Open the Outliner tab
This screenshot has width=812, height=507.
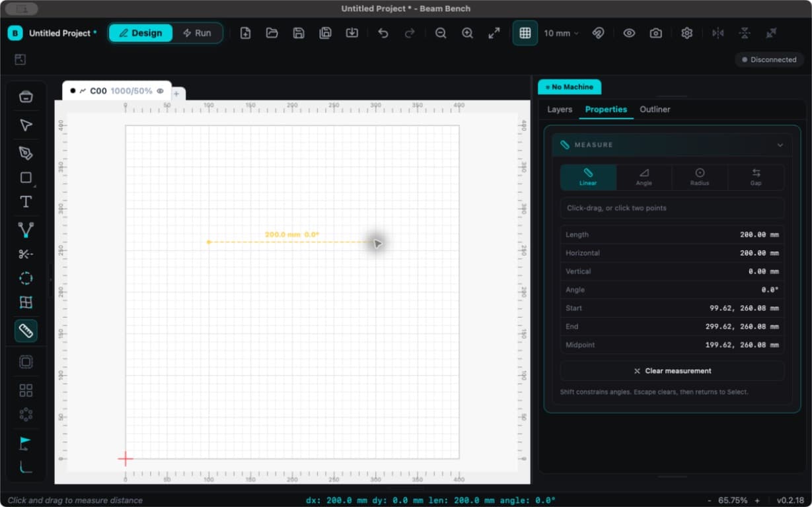(655, 110)
